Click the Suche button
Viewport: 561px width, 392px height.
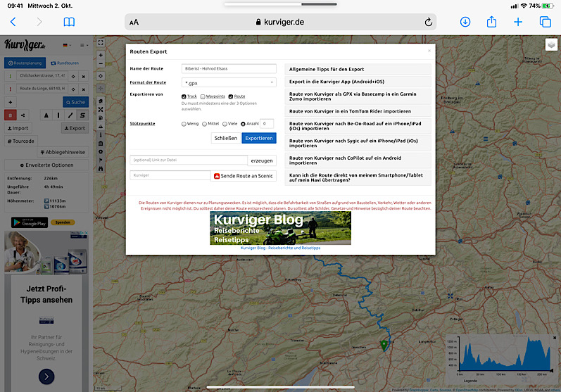click(x=75, y=102)
